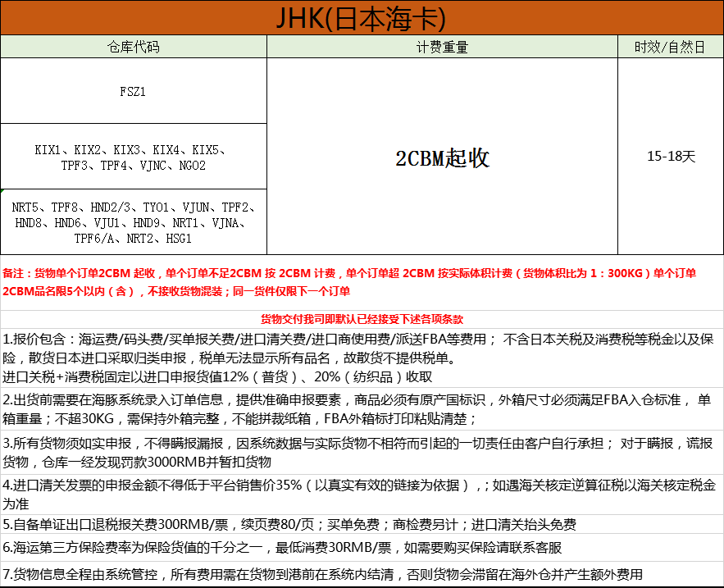
Task: Click clause 3 starting with 所有货物须如实申报
Action: [x=362, y=452]
